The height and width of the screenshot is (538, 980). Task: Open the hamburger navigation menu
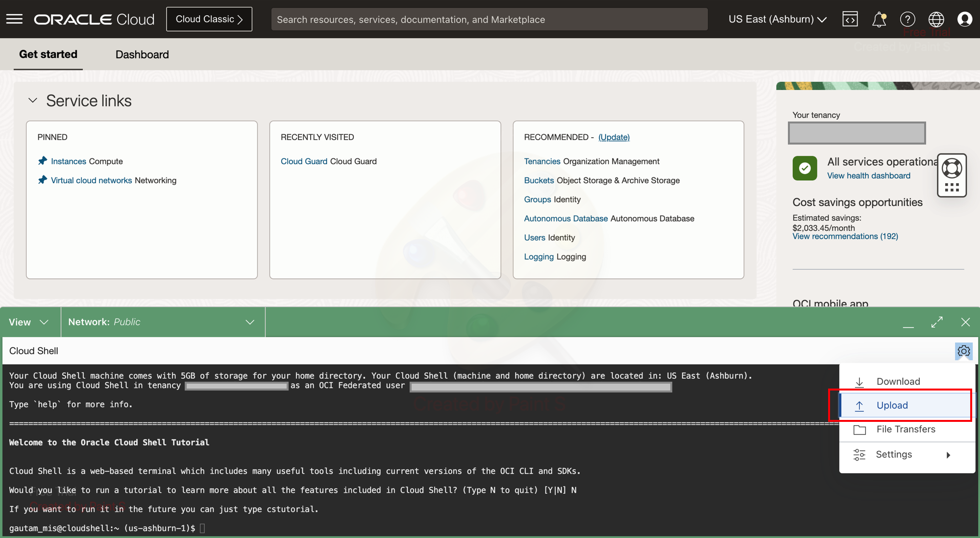pyautogui.click(x=14, y=19)
